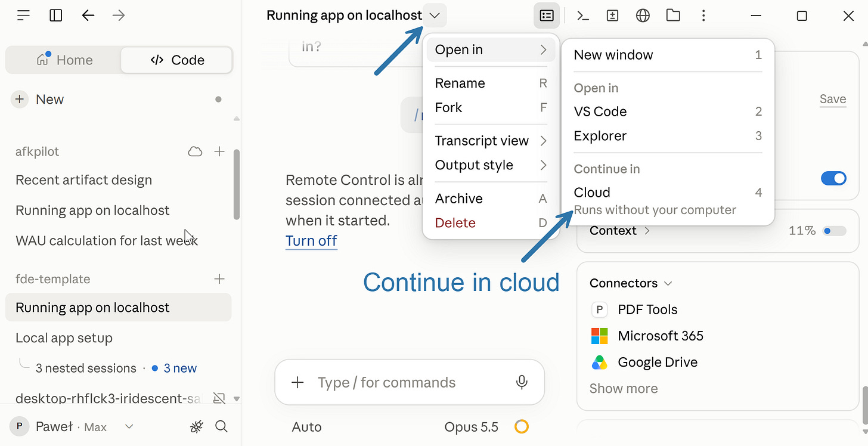This screenshot has width=868, height=446.
Task: Click the bug icon in sidebar footer
Action: (x=196, y=426)
